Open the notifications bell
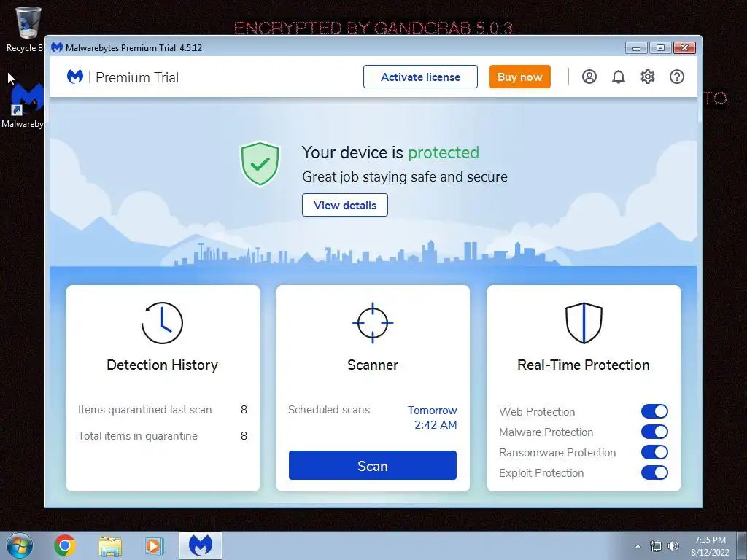This screenshot has width=747, height=560. 619,77
